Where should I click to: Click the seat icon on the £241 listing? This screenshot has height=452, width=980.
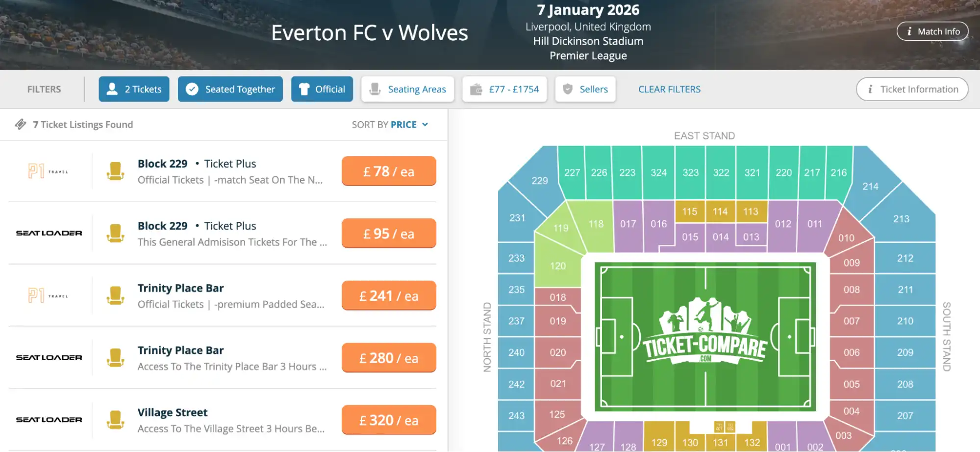point(115,295)
